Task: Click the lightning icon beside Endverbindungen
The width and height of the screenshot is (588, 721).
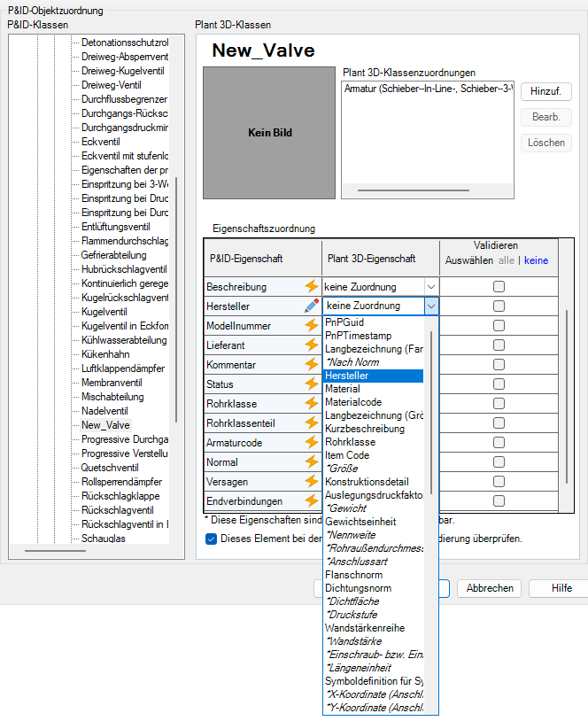Action: (x=311, y=500)
